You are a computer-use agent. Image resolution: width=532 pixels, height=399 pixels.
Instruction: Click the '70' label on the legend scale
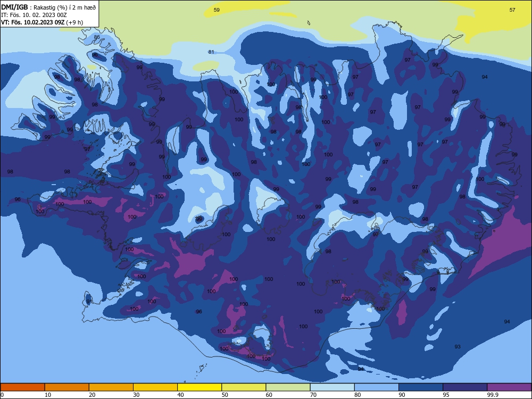click(x=313, y=395)
